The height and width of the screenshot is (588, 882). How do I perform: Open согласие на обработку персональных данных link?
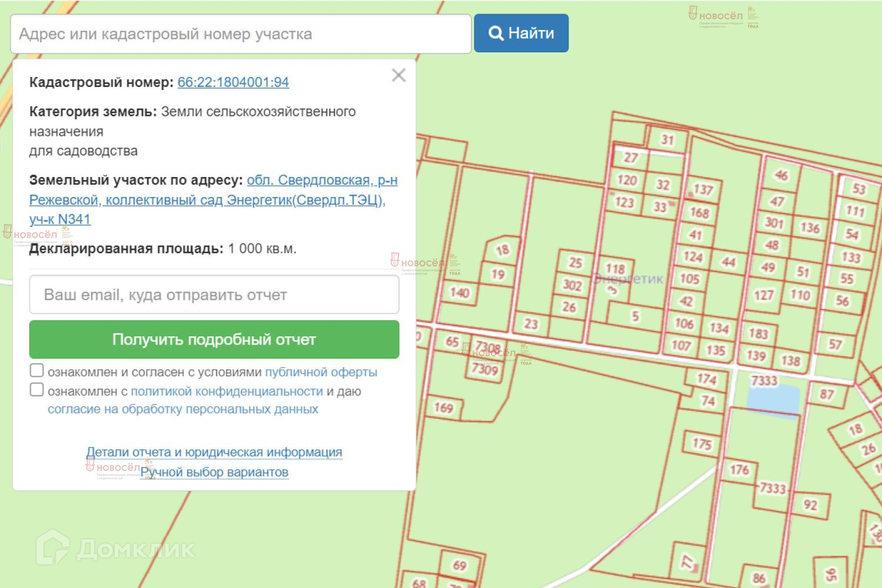point(183,409)
